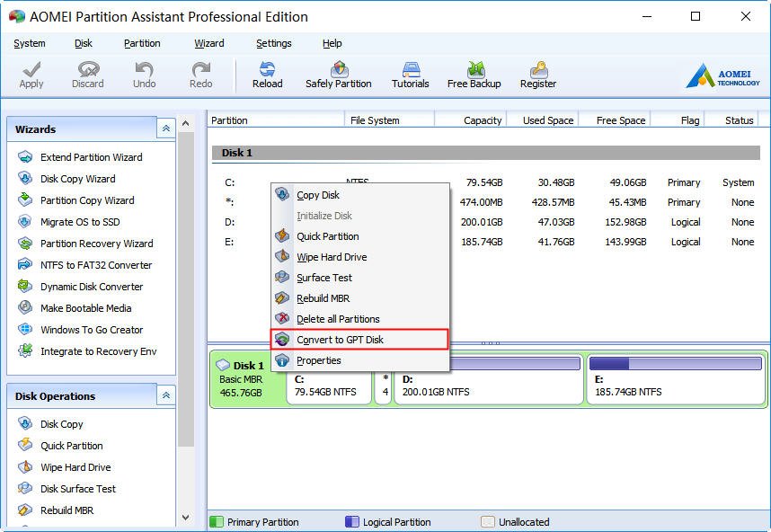Open the Help menu
Image resolution: width=771 pixels, height=532 pixels.
[x=332, y=44]
